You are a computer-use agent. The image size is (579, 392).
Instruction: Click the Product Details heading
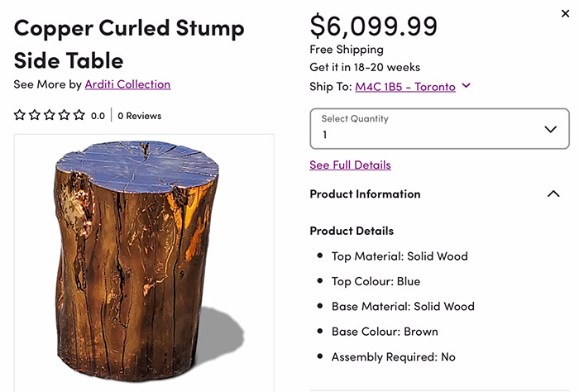[x=352, y=231]
